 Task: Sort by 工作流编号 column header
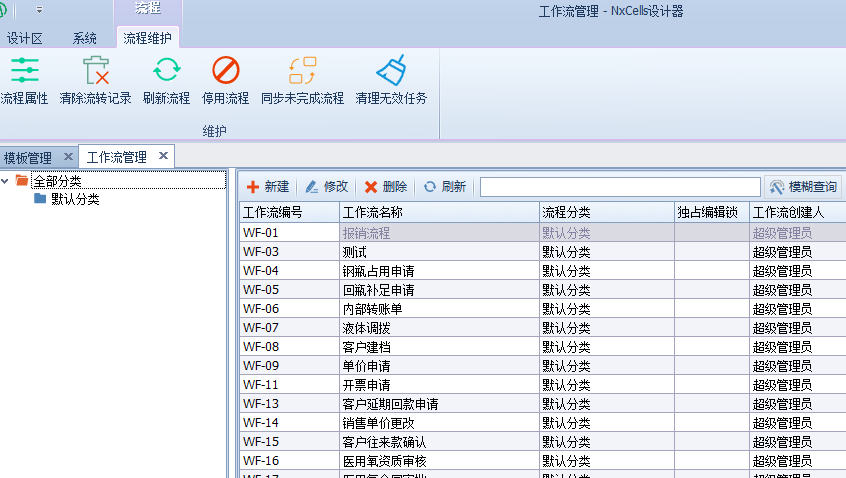[289, 213]
